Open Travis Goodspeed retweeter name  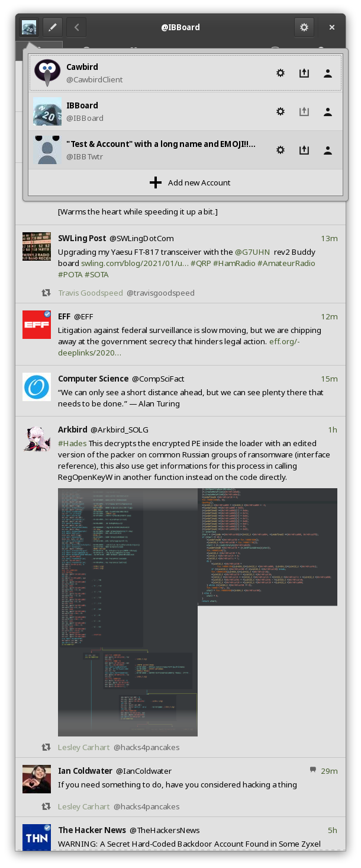coord(91,293)
